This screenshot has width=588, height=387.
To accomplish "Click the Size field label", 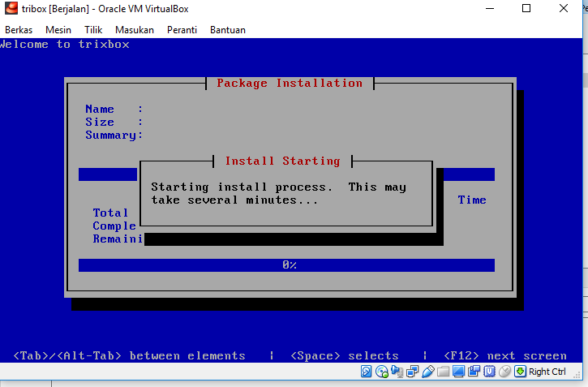I will coord(100,123).
